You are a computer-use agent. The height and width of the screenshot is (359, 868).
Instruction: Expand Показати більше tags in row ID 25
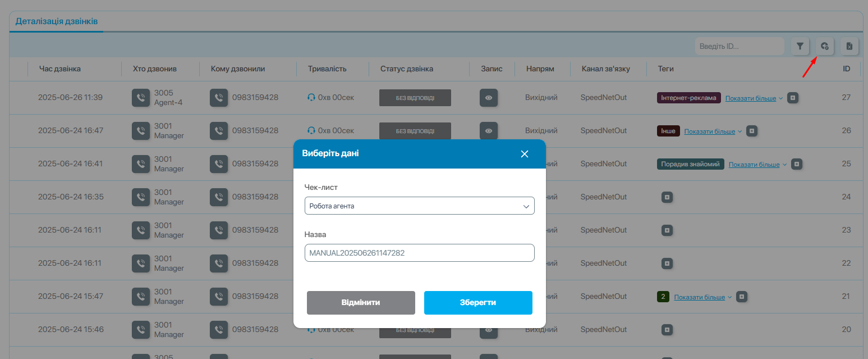pyautogui.click(x=758, y=165)
